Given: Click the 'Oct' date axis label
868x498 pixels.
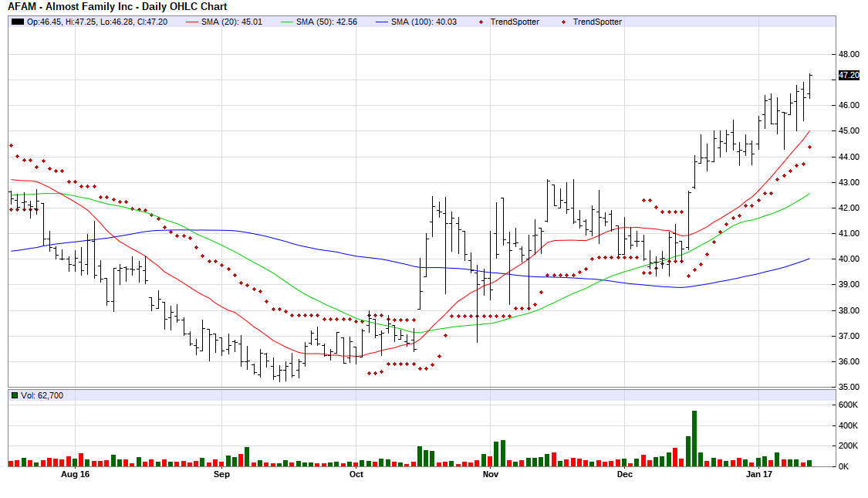Looking at the screenshot, I should pyautogui.click(x=356, y=474).
